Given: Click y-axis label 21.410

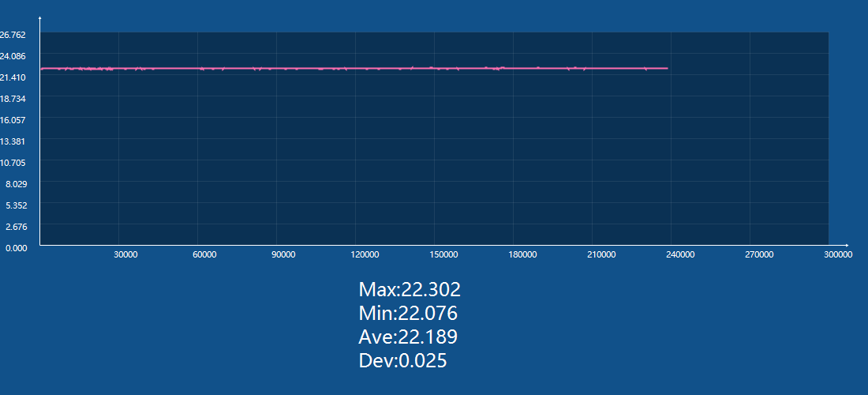Looking at the screenshot, I should pyautogui.click(x=13, y=77).
